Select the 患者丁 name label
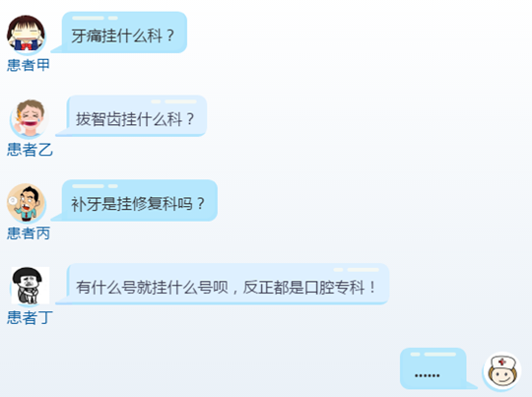Viewport: 532px width, 397px height. (x=30, y=317)
